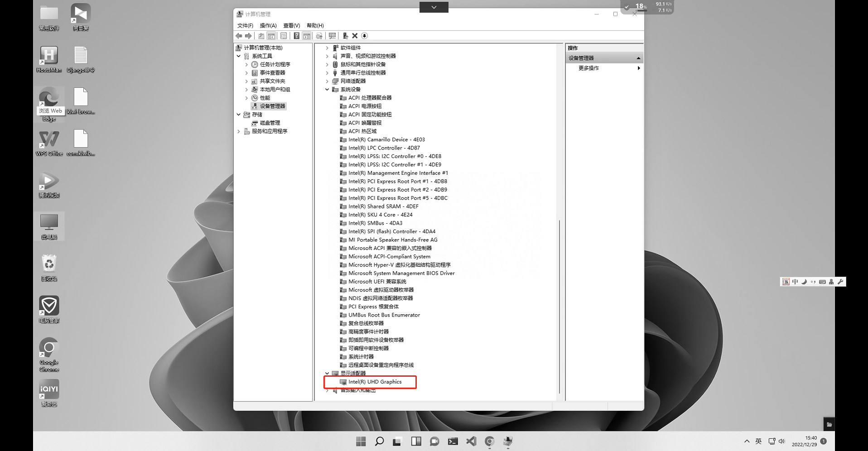Open Visual Studio Code from taskbar
The width and height of the screenshot is (868, 451).
tap(471, 441)
